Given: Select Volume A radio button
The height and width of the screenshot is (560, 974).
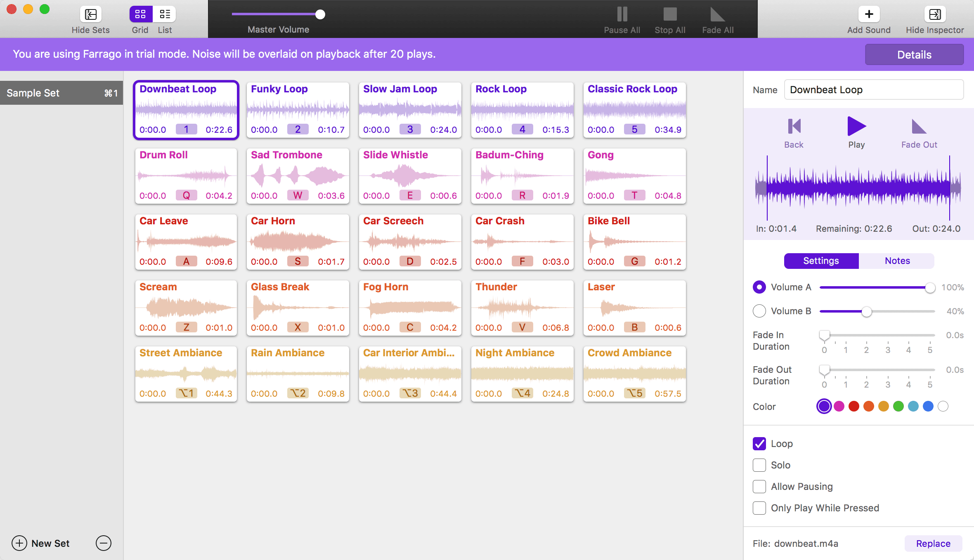Looking at the screenshot, I should [x=759, y=287].
